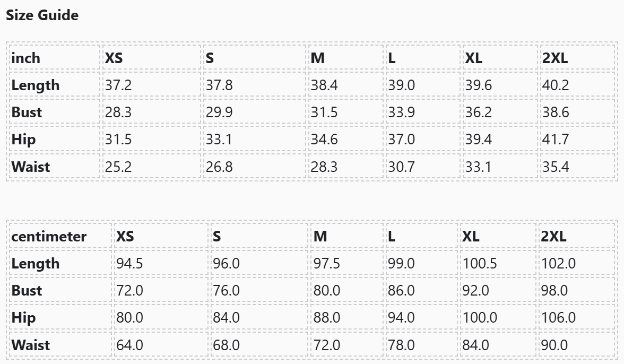Click the 31.5 bust value for M

point(324,112)
